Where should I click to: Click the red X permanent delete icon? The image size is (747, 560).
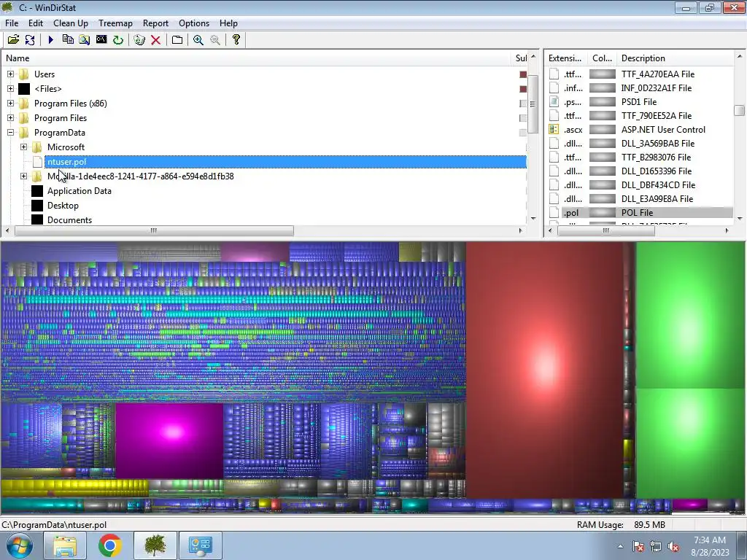click(x=155, y=40)
